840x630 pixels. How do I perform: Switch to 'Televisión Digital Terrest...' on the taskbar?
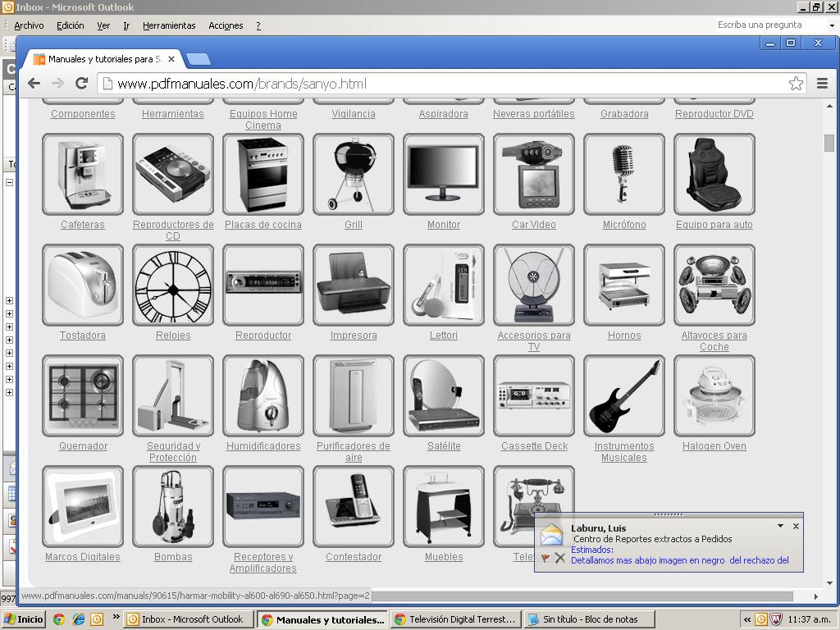[x=456, y=619]
